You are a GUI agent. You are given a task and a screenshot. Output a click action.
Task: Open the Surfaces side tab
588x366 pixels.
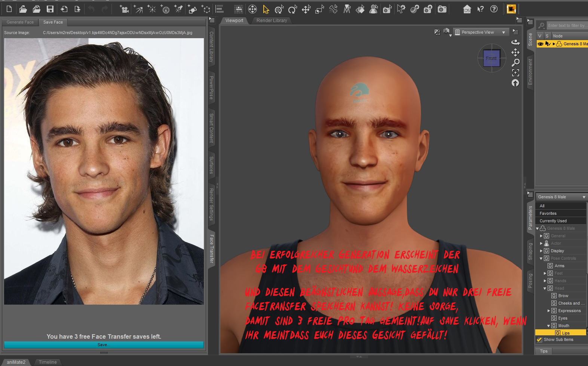pyautogui.click(x=211, y=165)
